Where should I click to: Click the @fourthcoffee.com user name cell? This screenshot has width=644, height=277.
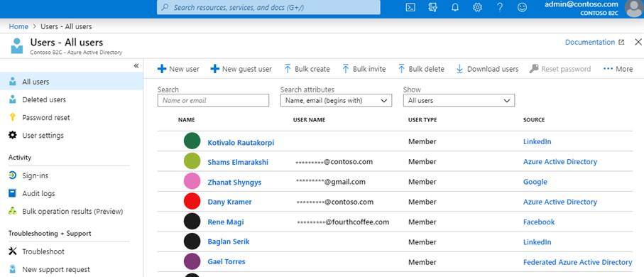[343, 222]
